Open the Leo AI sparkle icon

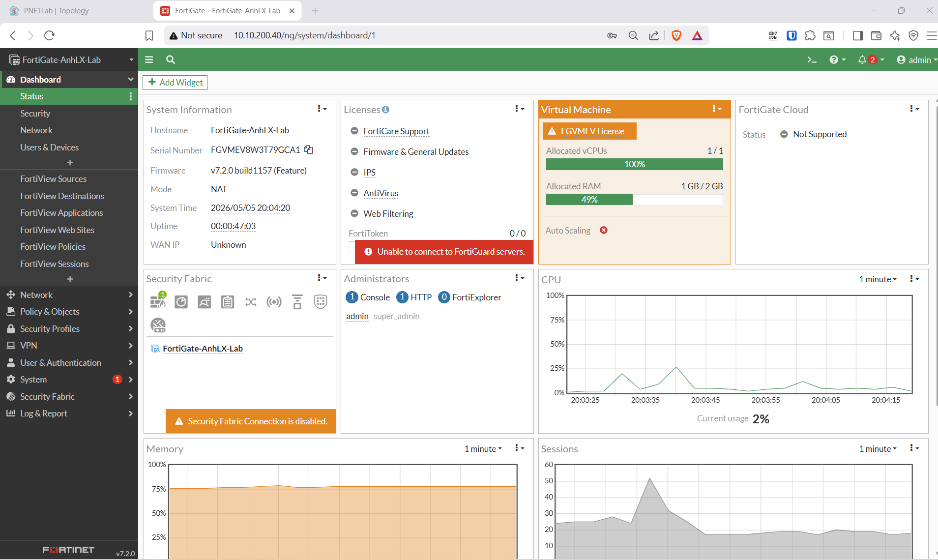(x=895, y=35)
